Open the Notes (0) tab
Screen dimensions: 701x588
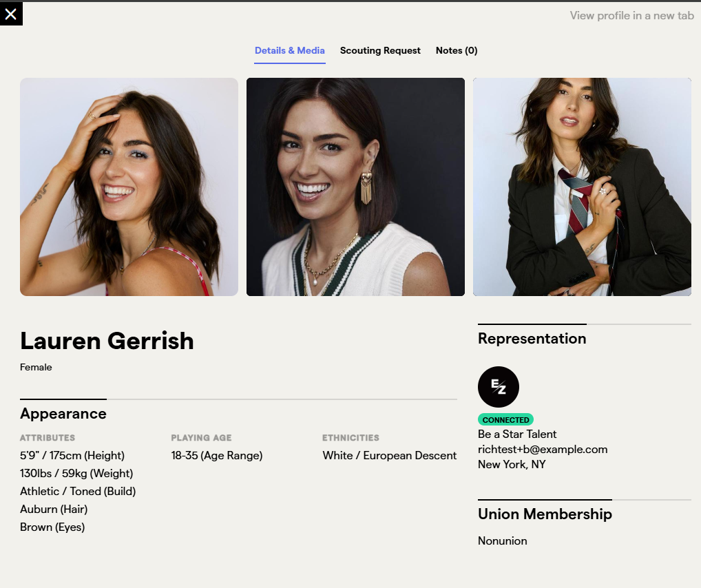click(457, 50)
